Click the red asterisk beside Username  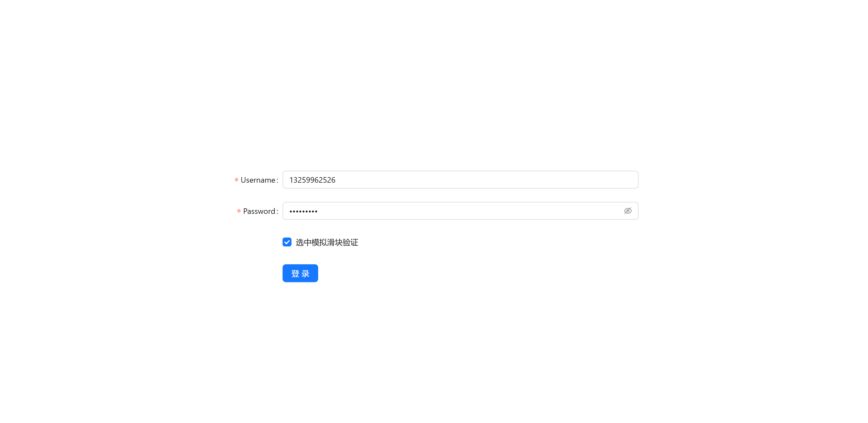(x=236, y=180)
